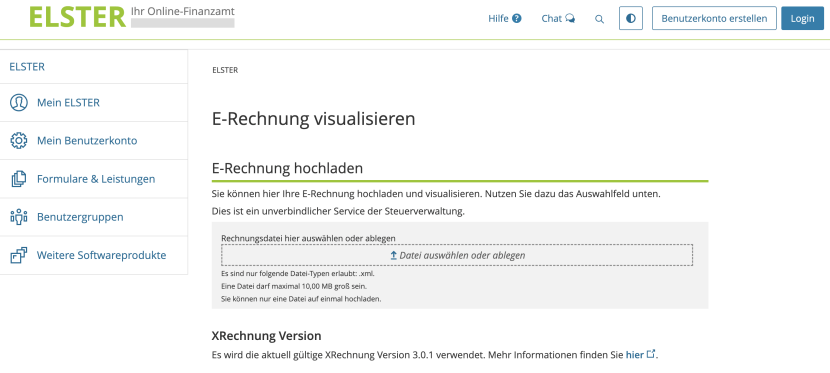
Task: Click the Mein ELSTER user profile icon
Action: (x=19, y=103)
